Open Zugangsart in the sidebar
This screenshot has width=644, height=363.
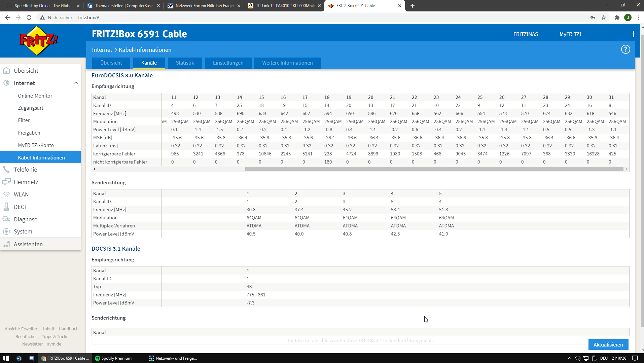pos(31,108)
